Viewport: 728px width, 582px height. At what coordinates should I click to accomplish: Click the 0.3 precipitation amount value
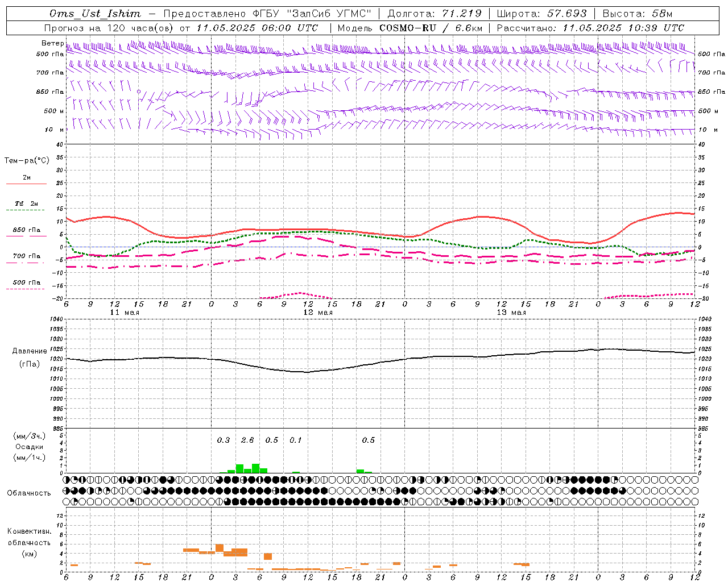click(224, 440)
